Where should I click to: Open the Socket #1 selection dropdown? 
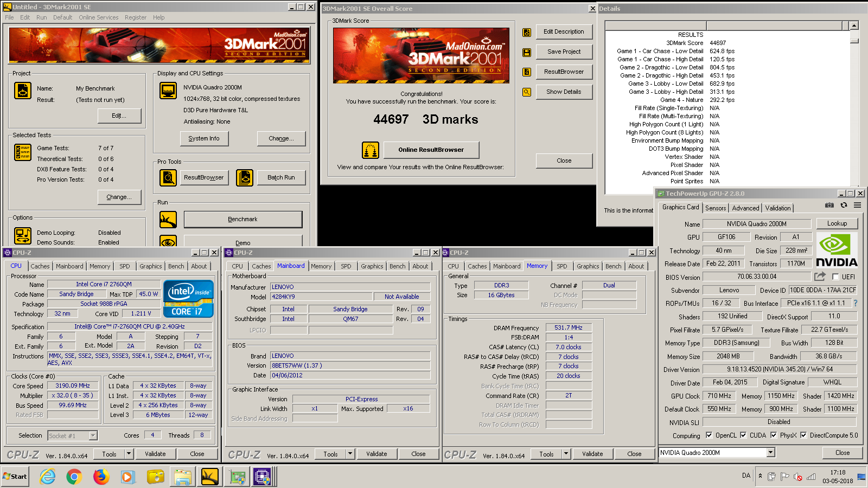pos(93,435)
